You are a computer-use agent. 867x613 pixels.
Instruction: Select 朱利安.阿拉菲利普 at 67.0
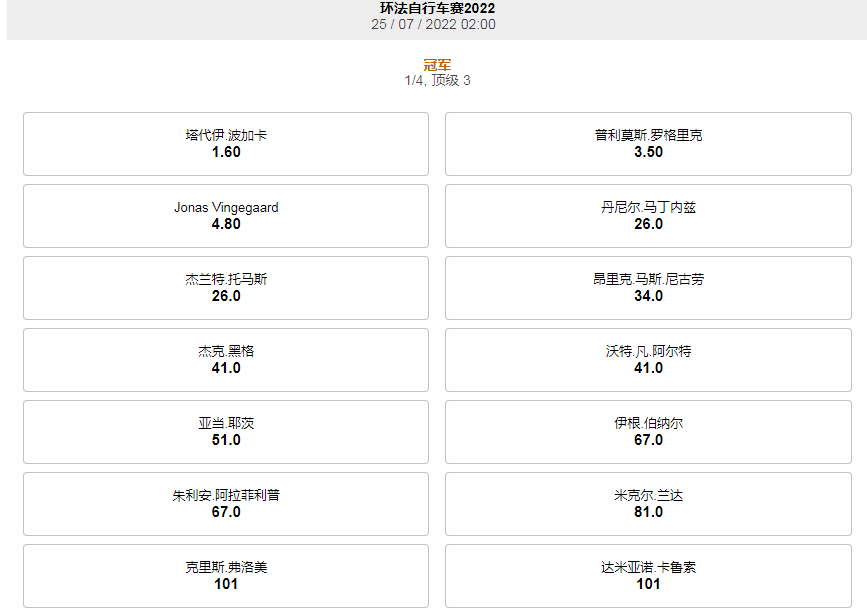click(x=225, y=504)
